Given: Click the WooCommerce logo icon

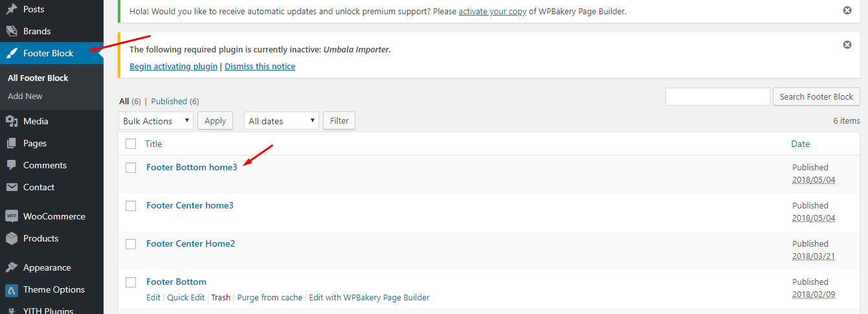Looking at the screenshot, I should coord(12,216).
